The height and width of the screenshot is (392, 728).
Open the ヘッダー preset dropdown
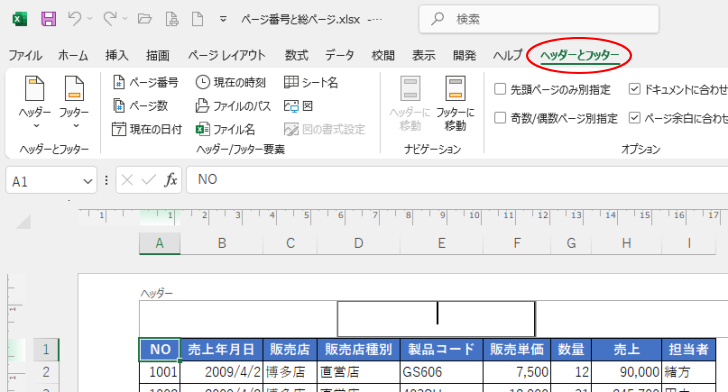(x=35, y=103)
